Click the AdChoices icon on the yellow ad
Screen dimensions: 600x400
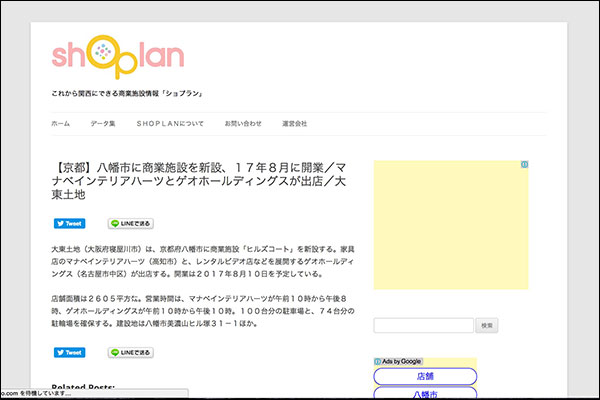click(x=524, y=165)
